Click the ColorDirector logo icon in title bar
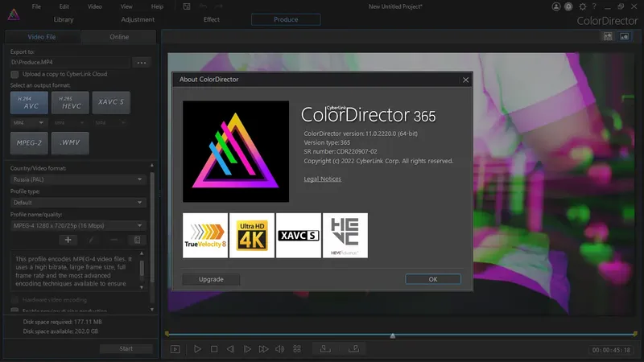644x362 pixels. point(14,14)
